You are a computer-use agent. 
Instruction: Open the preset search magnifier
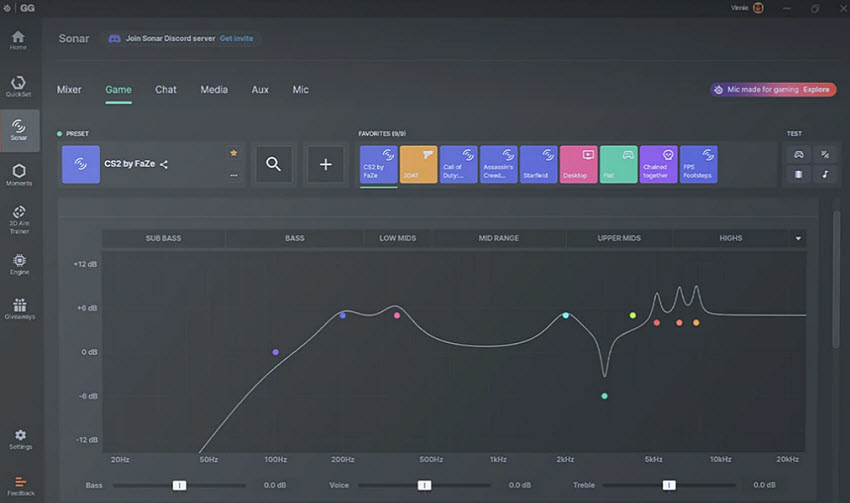pyautogui.click(x=273, y=164)
